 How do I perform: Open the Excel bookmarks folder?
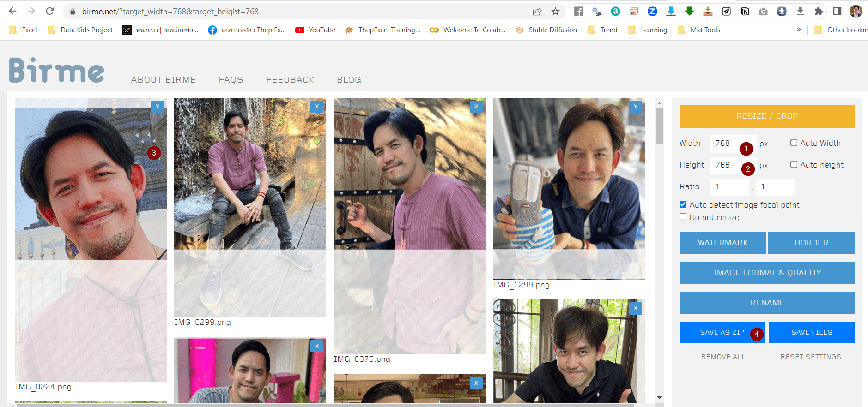24,30
